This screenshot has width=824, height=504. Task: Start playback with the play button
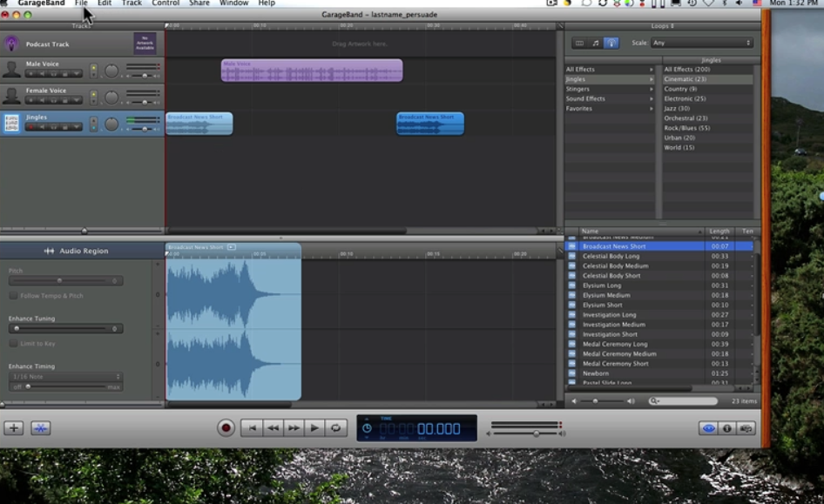[314, 428]
